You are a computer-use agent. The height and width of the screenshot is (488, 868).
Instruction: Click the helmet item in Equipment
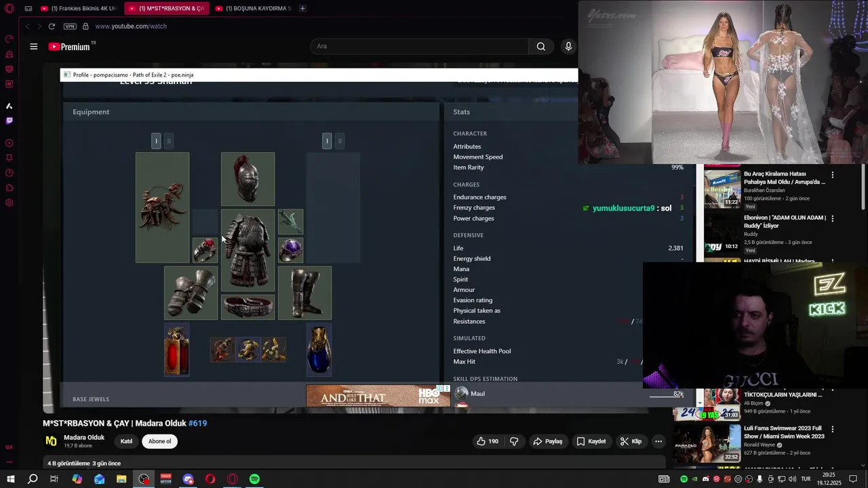(x=248, y=179)
